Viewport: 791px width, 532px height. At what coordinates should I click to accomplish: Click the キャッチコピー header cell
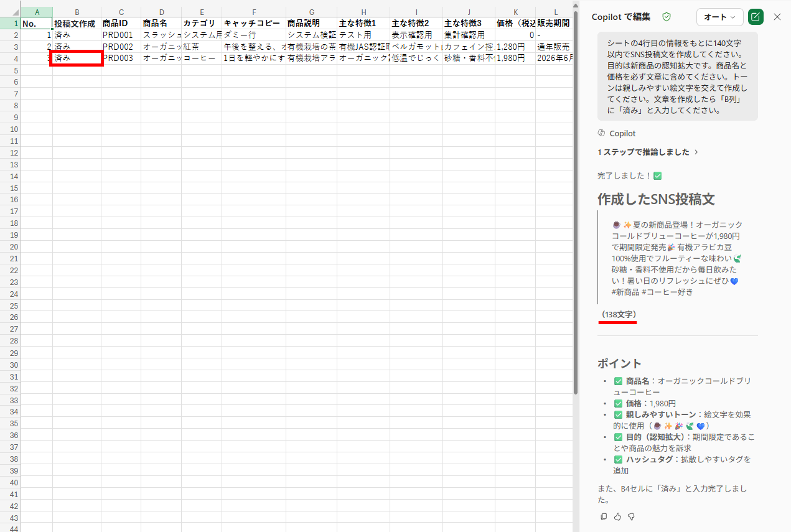point(253,23)
